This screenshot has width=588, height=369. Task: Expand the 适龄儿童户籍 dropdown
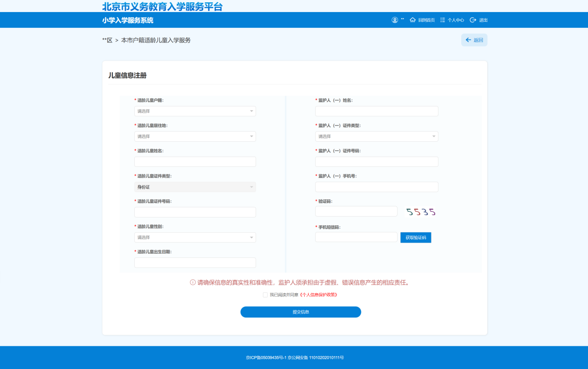195,111
